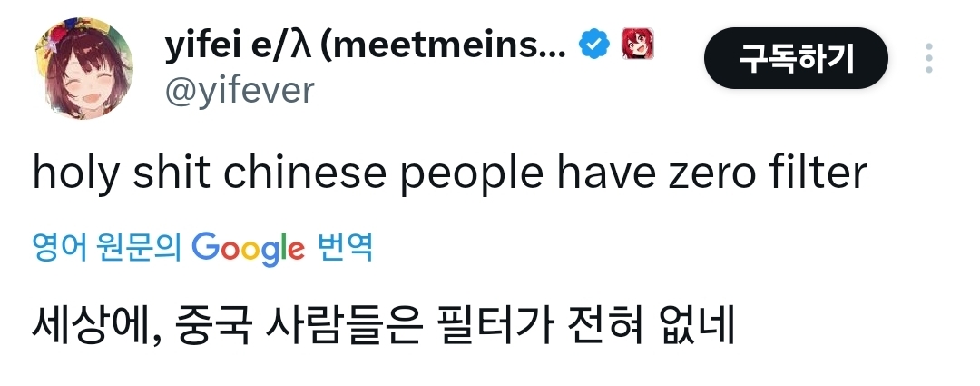Screen dimensions: 980x386
Task: Open yifei's profile picture avatar
Action: click(84, 70)
